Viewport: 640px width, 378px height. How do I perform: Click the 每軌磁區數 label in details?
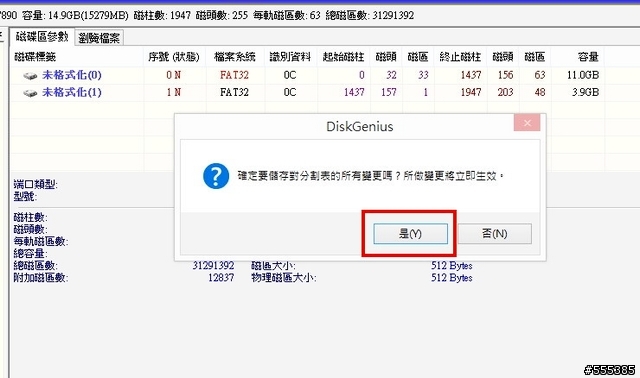point(41,242)
